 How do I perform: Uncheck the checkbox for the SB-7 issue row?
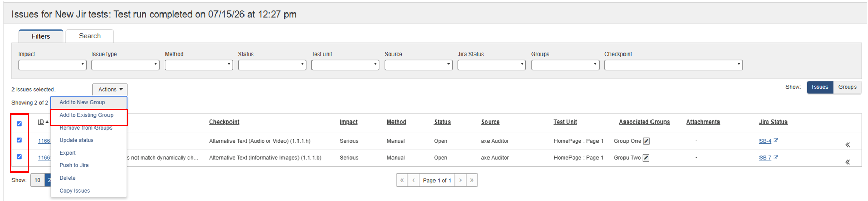(x=19, y=157)
